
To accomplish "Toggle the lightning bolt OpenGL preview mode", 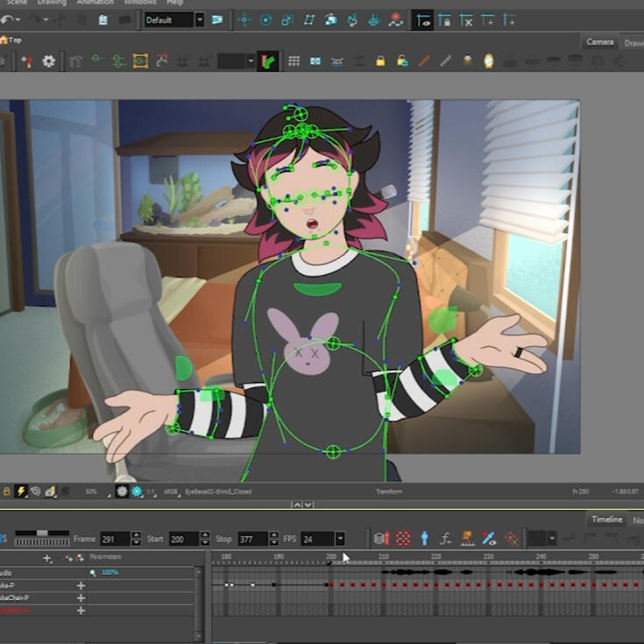I will [20, 491].
